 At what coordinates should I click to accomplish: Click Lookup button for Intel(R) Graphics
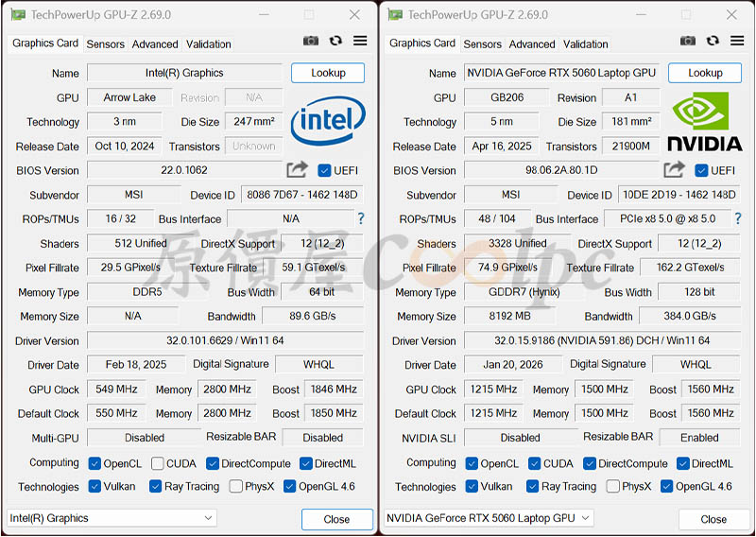click(x=327, y=73)
